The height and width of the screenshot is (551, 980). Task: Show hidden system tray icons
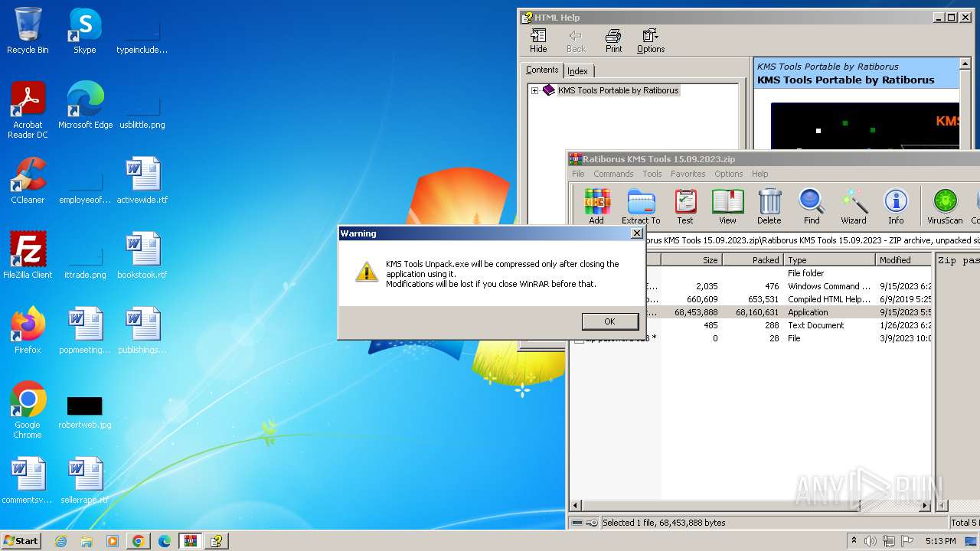(854, 541)
